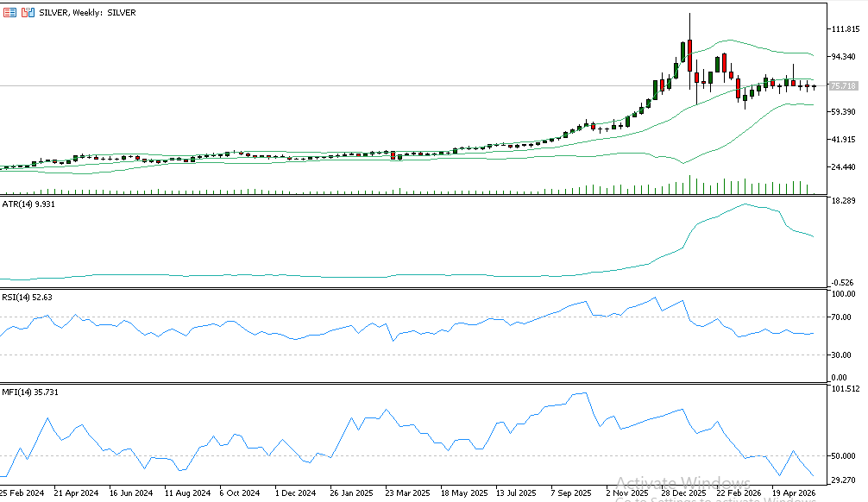The width and height of the screenshot is (868, 502).
Task: Click the 94.340 price axis label
Action: coord(846,56)
